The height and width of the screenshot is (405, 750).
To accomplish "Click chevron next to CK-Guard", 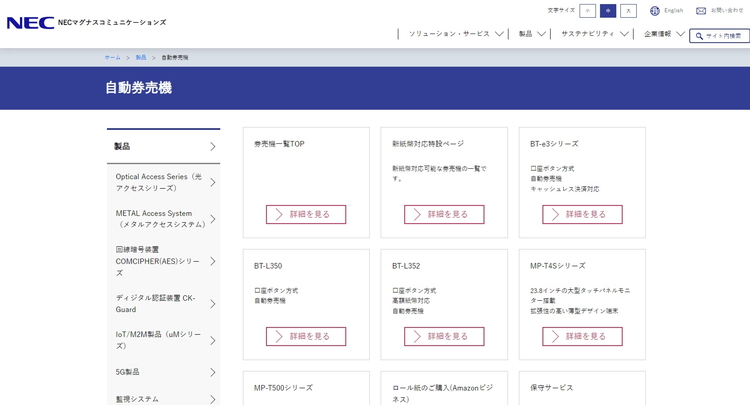I will [x=213, y=304].
